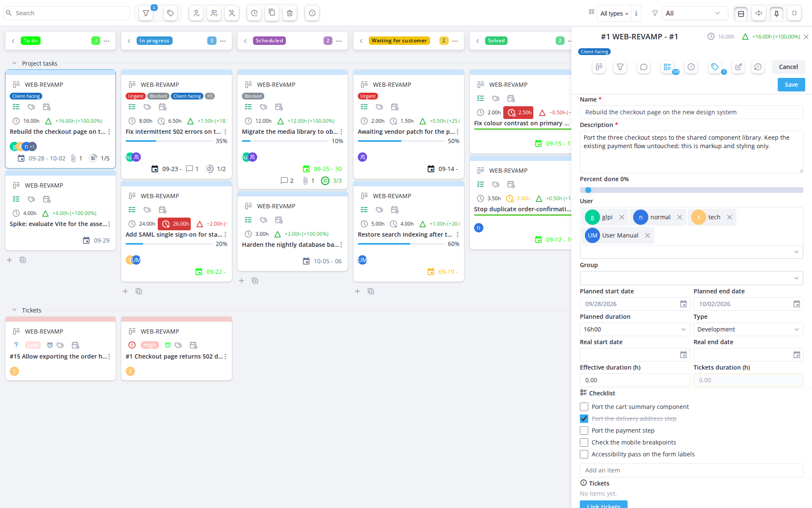Open the tickets alert icon in task panel

(x=691, y=67)
